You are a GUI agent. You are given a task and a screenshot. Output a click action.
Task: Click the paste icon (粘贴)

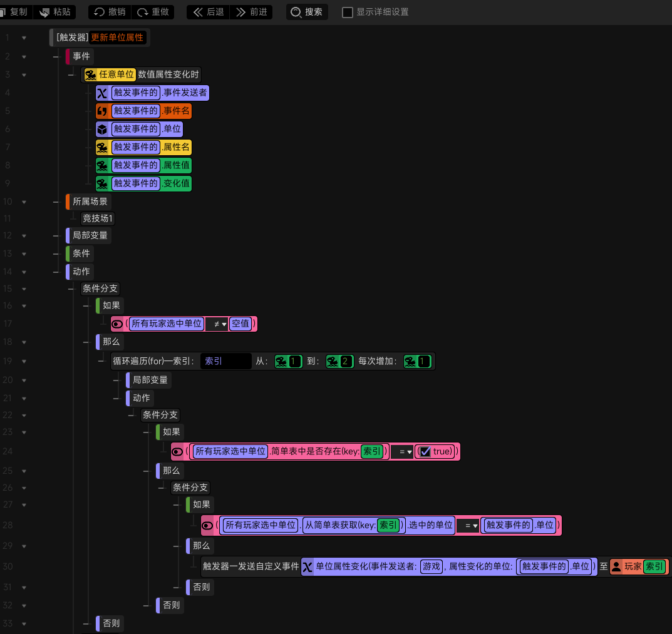44,12
